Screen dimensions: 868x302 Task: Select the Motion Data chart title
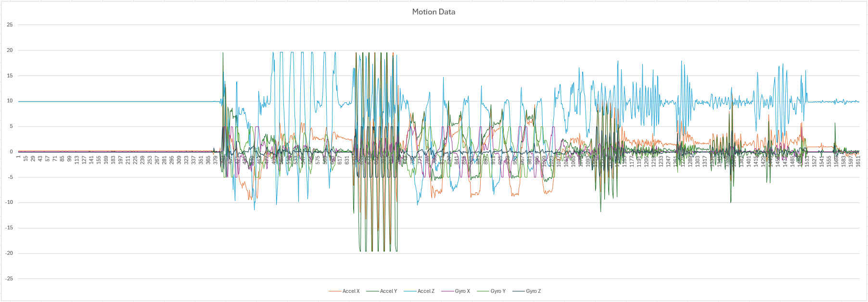434,12
